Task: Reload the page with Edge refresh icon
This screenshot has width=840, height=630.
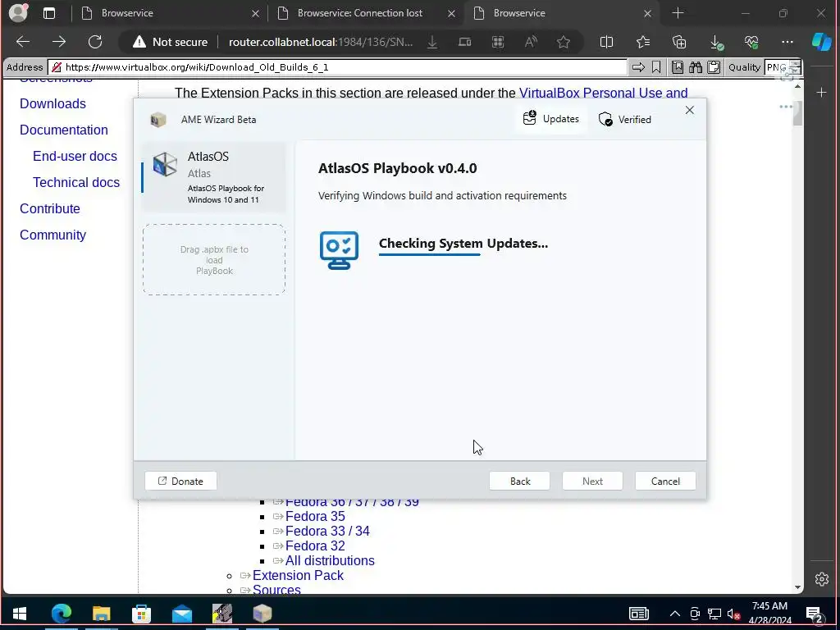Action: (95, 42)
